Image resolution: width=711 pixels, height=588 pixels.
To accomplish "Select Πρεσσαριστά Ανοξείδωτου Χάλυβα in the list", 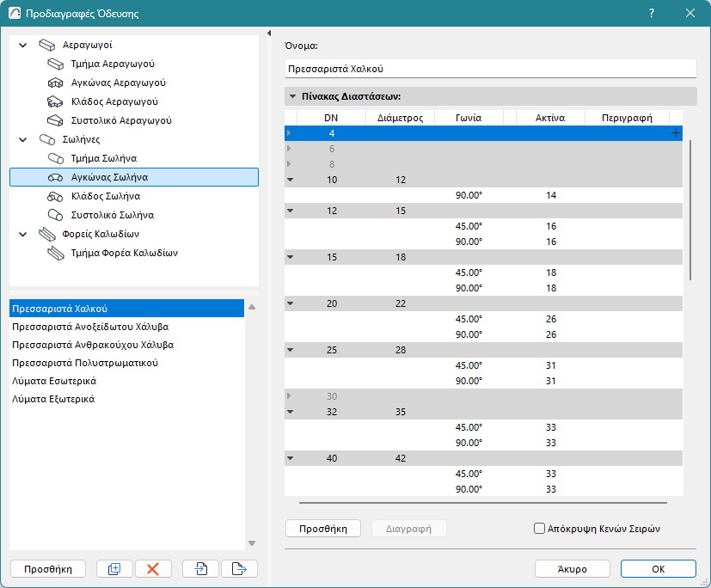I will point(90,327).
